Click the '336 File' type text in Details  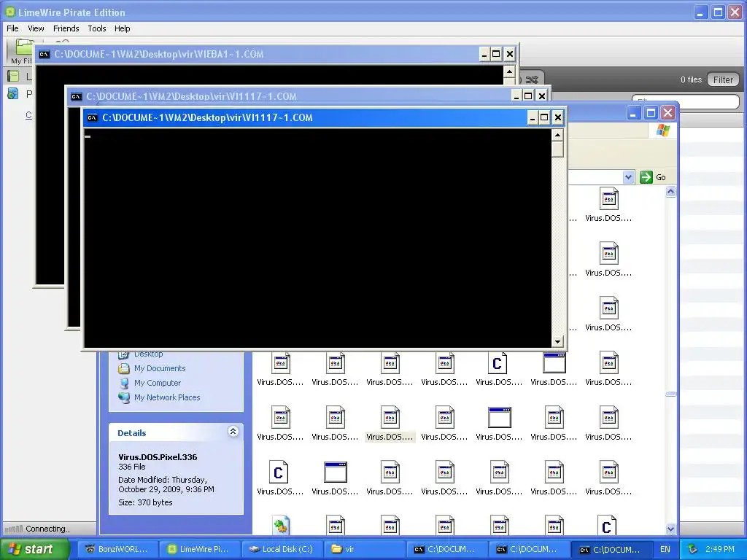(132, 467)
